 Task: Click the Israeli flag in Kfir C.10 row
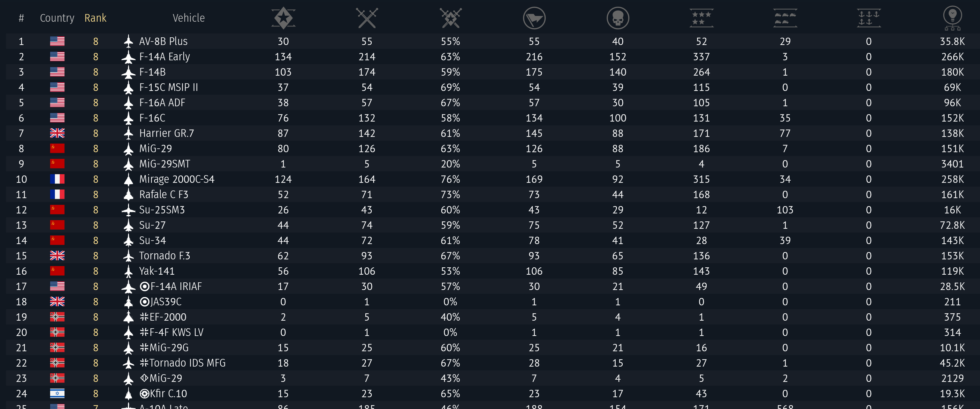click(x=57, y=393)
